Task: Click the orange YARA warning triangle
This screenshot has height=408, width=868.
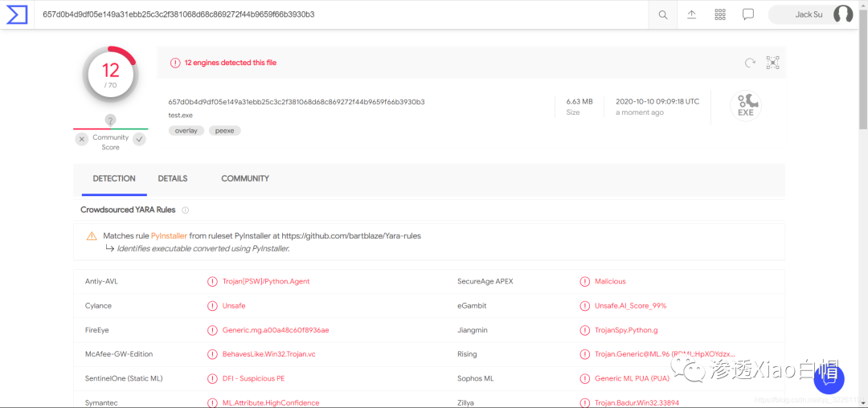Action: (92, 236)
